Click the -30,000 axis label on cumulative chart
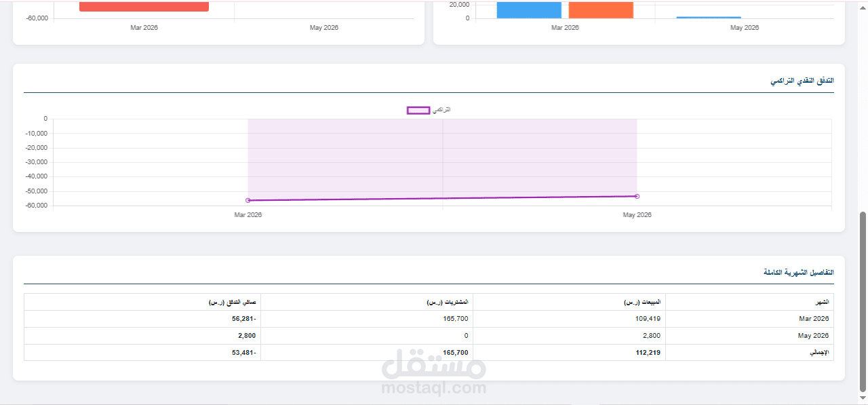Viewport: 868px width, 405px height. click(35, 162)
